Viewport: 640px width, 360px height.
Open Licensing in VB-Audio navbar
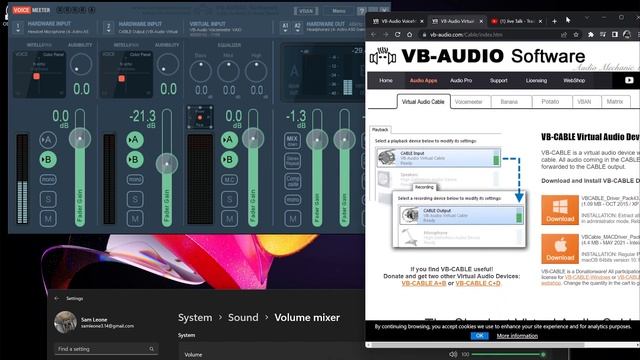[536, 81]
